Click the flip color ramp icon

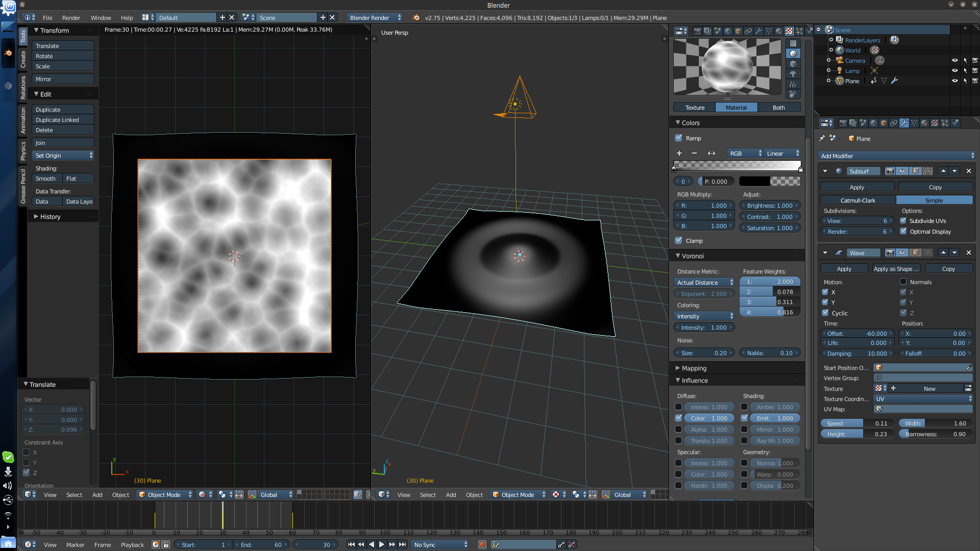711,153
